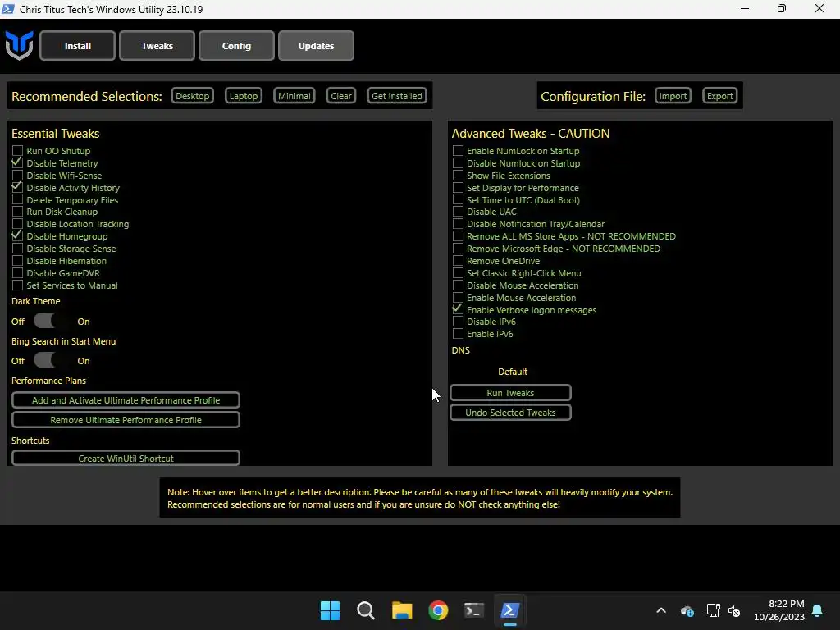The image size is (840, 630).
Task: Open the Terminal icon in the taskbar
Action: coord(474,610)
